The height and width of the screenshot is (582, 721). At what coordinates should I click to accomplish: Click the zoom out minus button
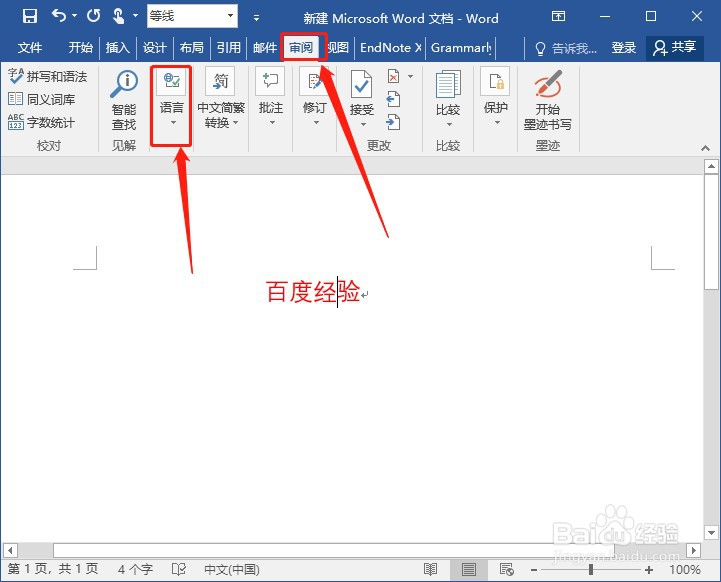[x=534, y=570]
